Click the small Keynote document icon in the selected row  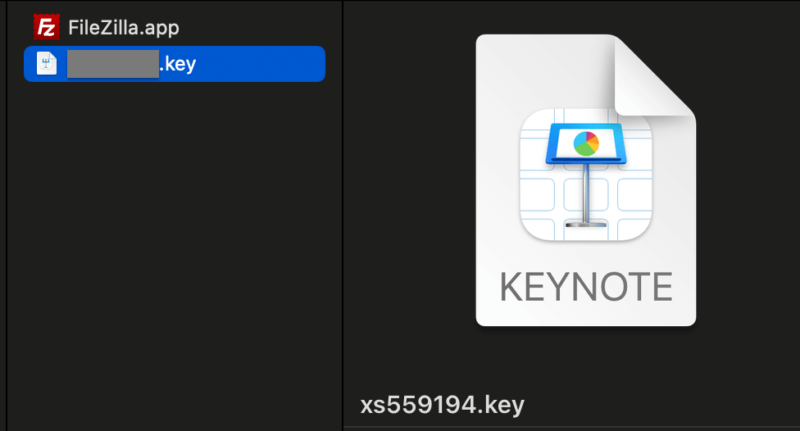click(46, 64)
